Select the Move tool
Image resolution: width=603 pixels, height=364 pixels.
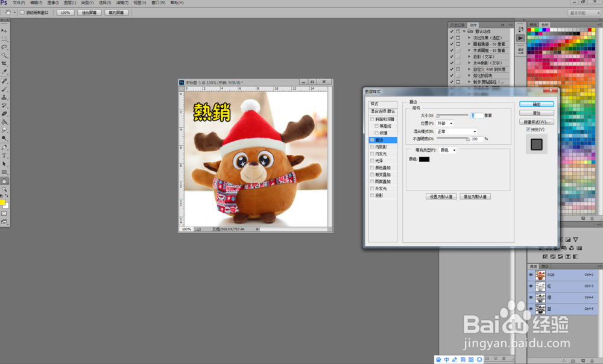4,30
